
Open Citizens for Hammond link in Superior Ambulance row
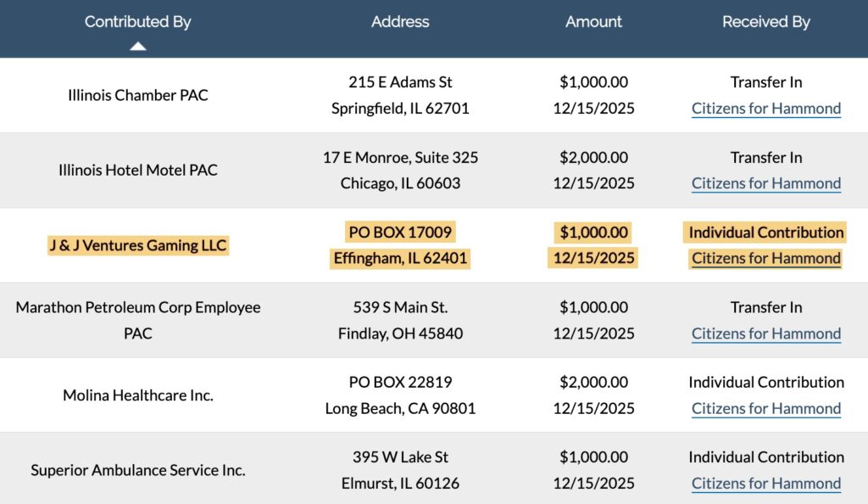[765, 484]
